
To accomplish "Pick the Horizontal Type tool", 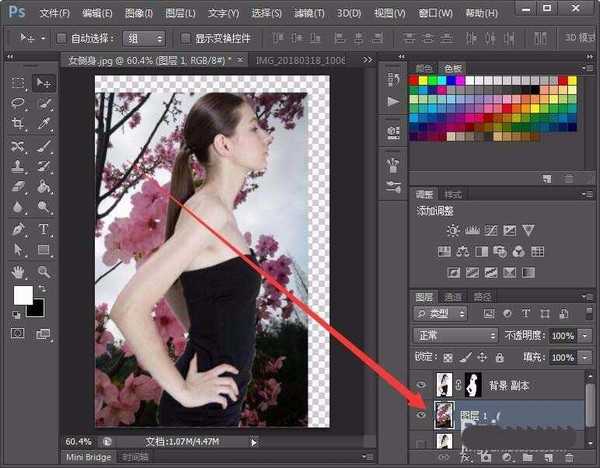I will tap(44, 229).
